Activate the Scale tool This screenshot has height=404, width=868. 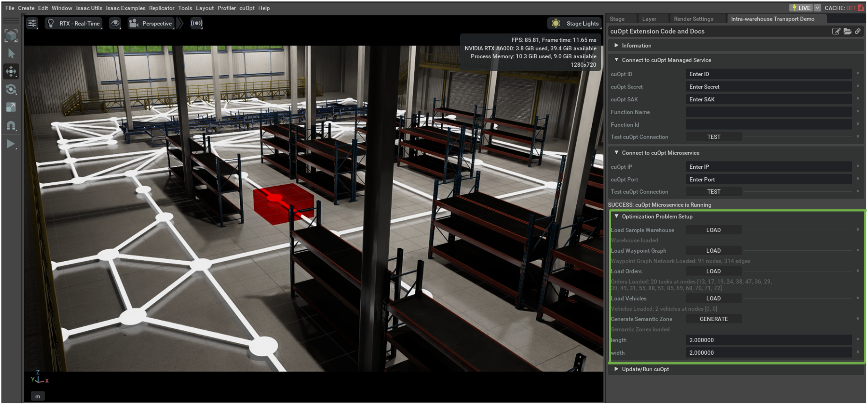(11, 107)
